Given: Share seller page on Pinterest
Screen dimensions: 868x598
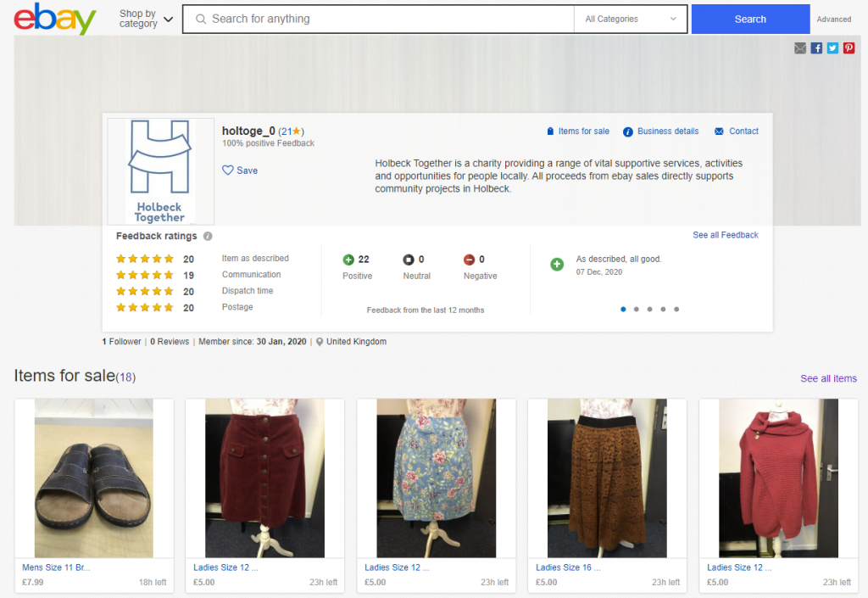Looking at the screenshot, I should coord(849,48).
